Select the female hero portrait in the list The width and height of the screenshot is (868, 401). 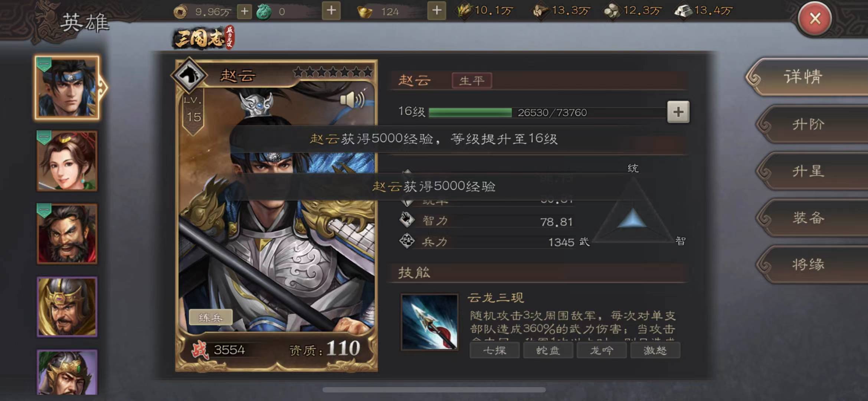pyautogui.click(x=67, y=161)
